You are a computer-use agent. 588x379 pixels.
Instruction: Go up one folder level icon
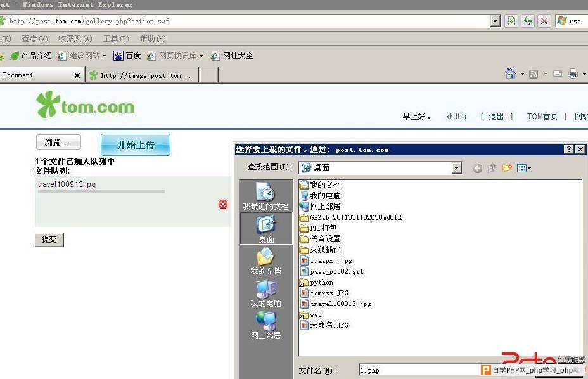(x=492, y=168)
